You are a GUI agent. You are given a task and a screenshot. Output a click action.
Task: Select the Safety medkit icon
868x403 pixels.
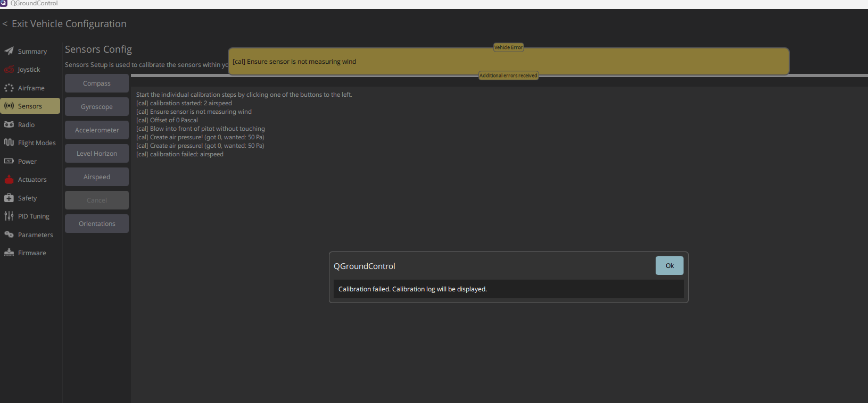point(9,198)
